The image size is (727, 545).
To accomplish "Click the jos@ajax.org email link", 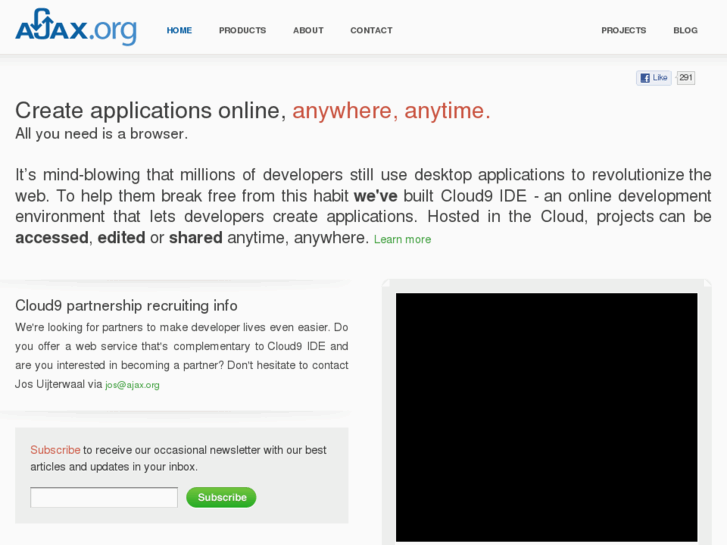I will [132, 385].
